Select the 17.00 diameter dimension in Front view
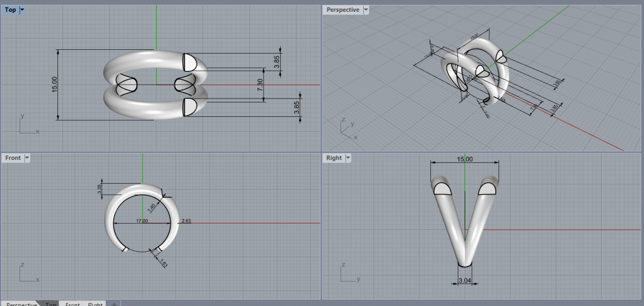 tap(142, 220)
